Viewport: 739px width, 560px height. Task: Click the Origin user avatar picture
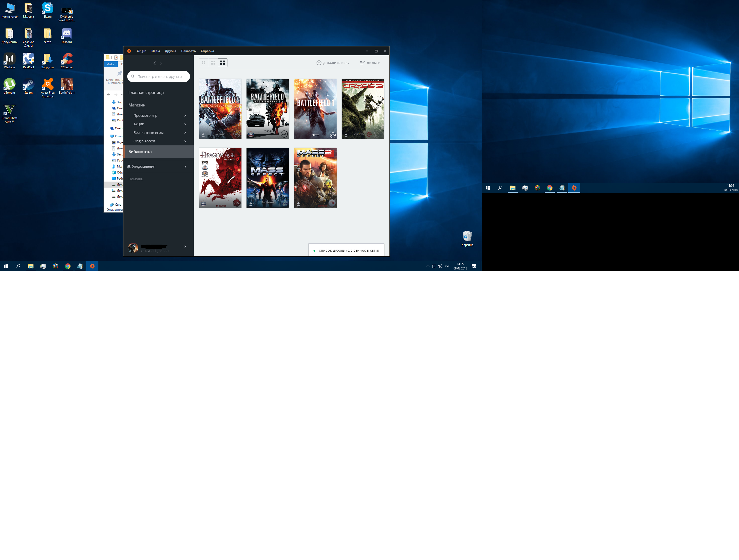tap(133, 248)
